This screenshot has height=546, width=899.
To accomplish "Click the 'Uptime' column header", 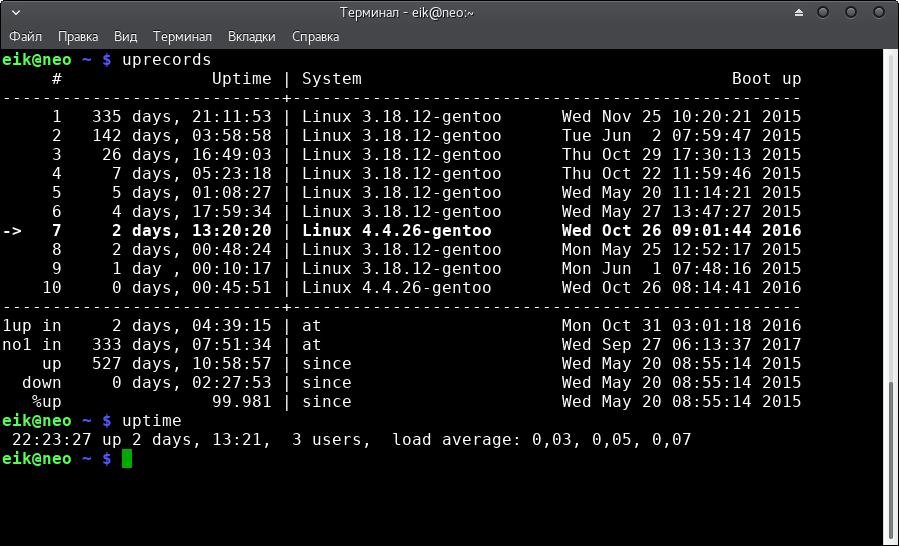I will pos(241,79).
